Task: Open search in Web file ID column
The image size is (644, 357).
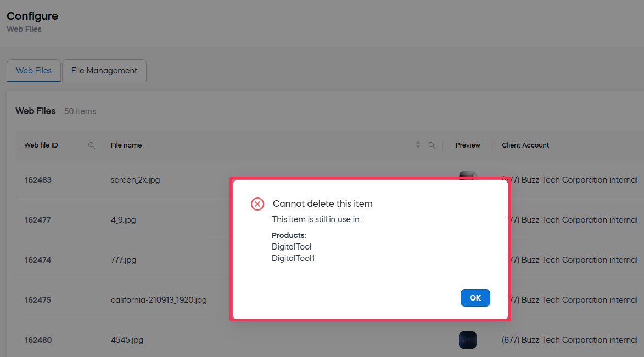Action: 92,145
